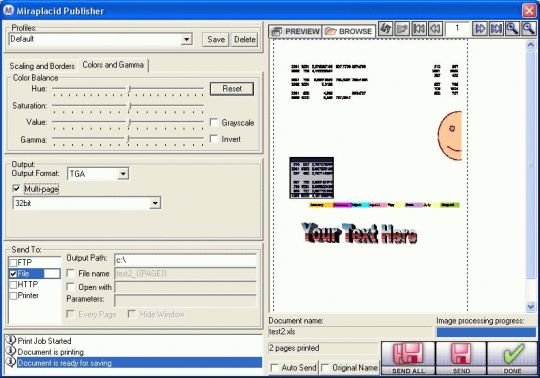
Task: Click the preview scrollbar down arrow
Action: pos(531,306)
